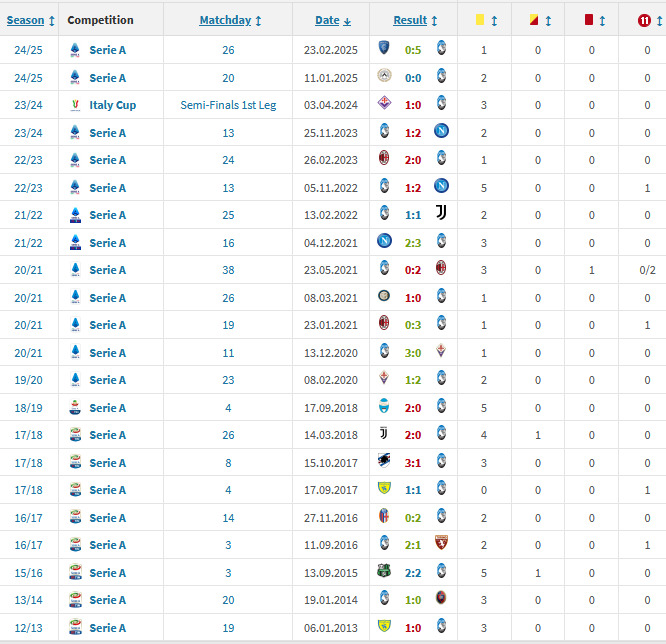This screenshot has height=644, width=666.
Task: Sort matches by the Date column header
Action: pyautogui.click(x=327, y=20)
